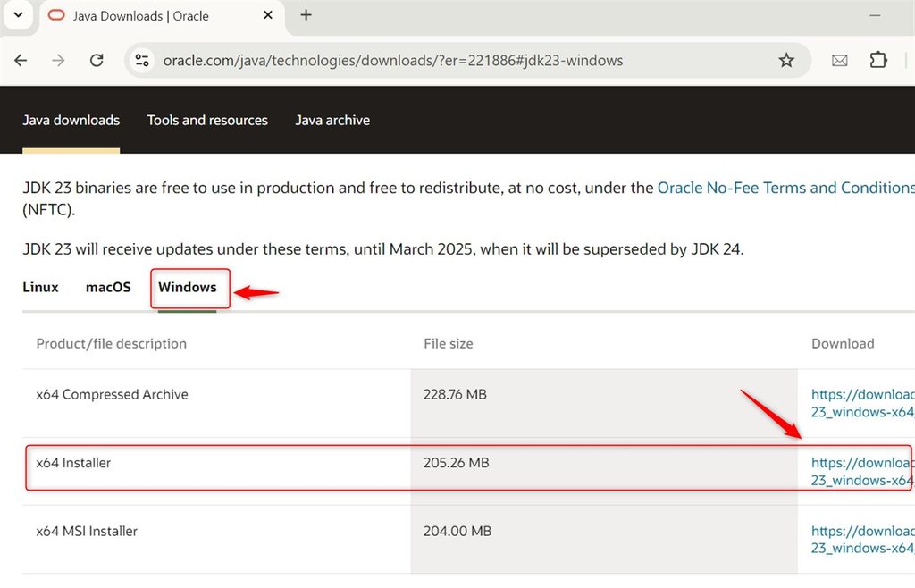This screenshot has width=915, height=588.
Task: Click the envelope mail icon in toolbar
Action: click(839, 60)
